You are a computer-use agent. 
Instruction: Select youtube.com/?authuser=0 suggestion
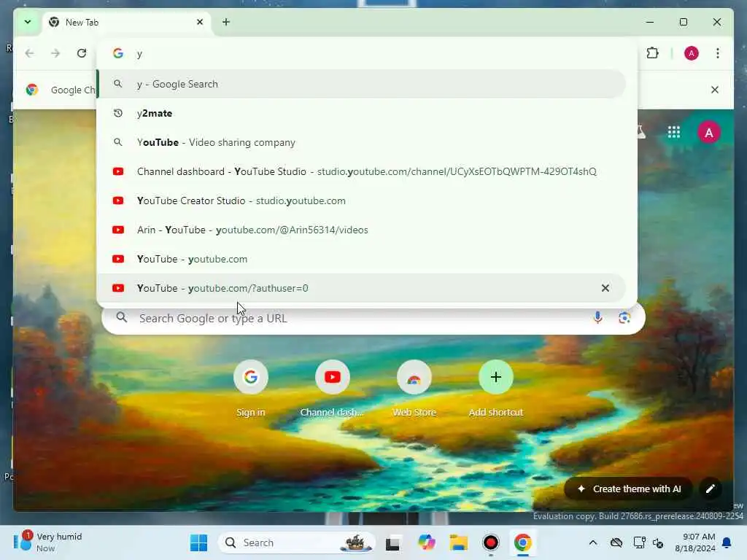[361, 288]
